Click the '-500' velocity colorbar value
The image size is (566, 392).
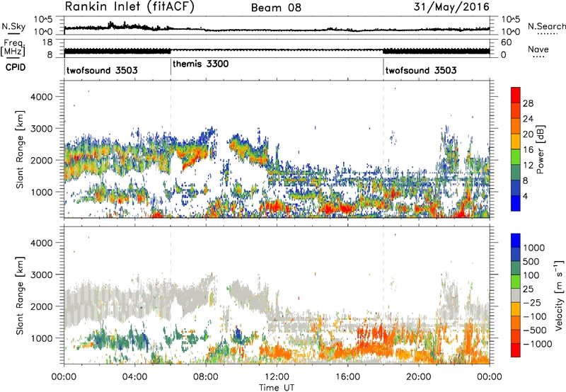point(535,330)
